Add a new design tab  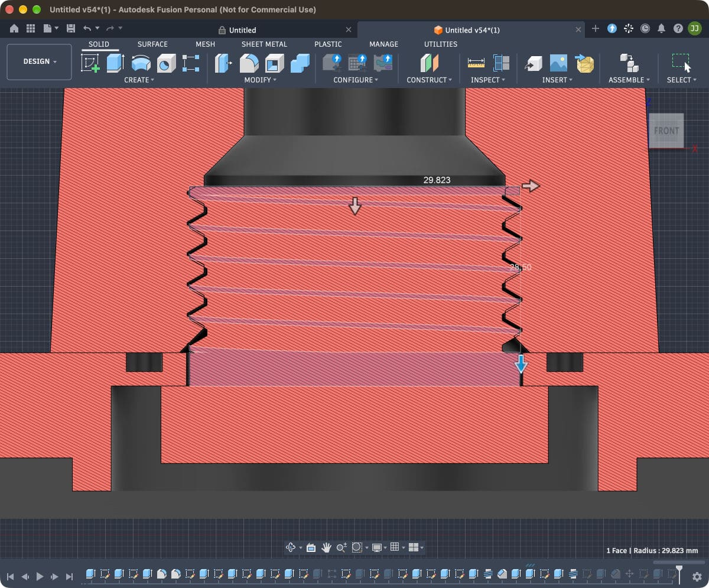click(x=595, y=28)
